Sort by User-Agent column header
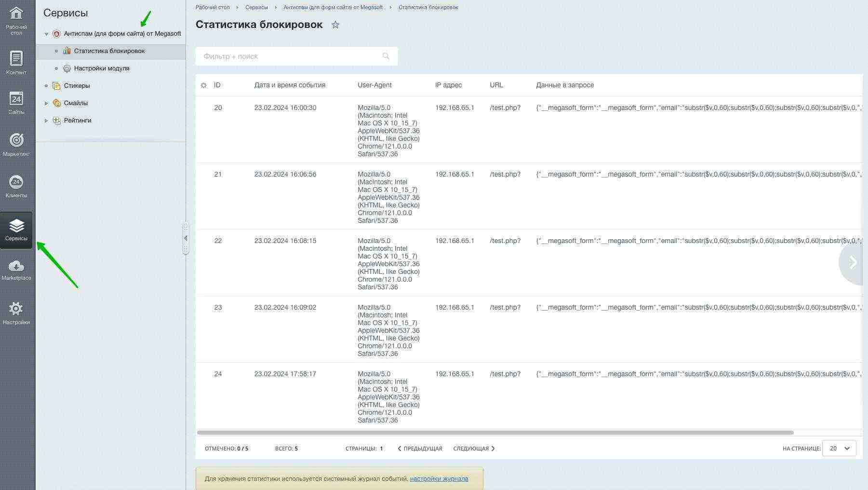This screenshot has height=490, width=868. point(374,85)
